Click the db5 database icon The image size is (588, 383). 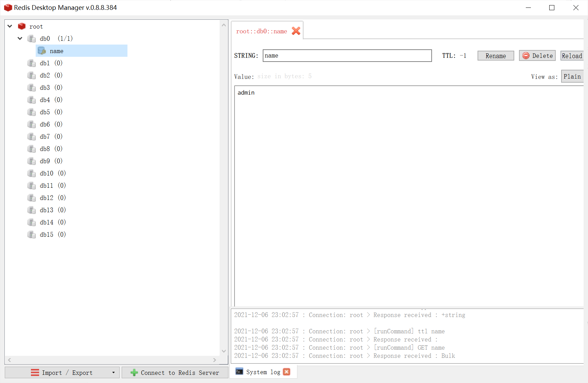pyautogui.click(x=32, y=112)
